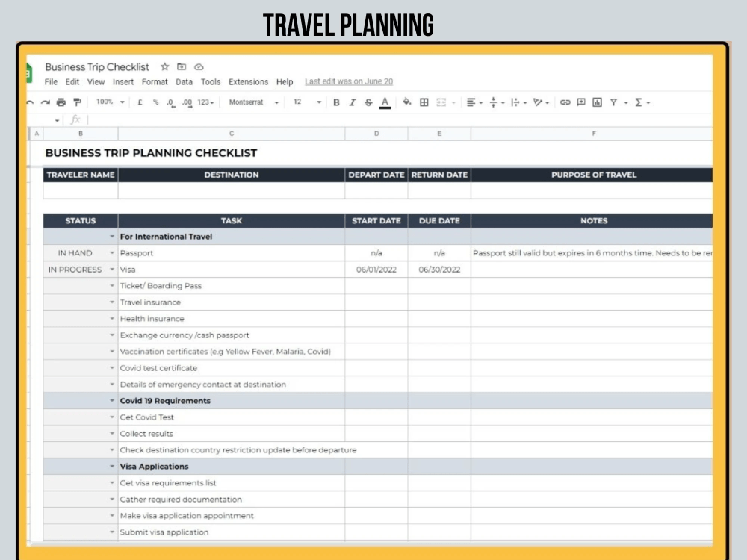Toggle bold formatting
Image resolution: width=747 pixels, height=560 pixels.
[336, 102]
